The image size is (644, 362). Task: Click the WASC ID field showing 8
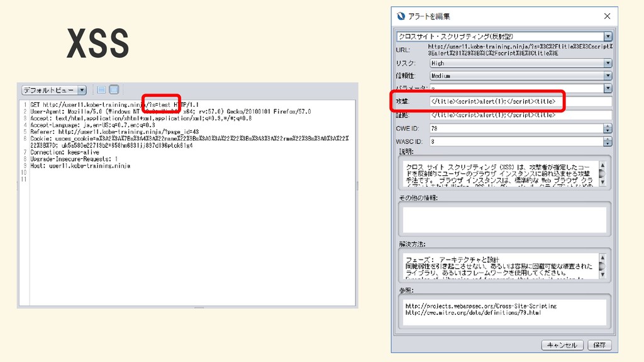pyautogui.click(x=516, y=141)
